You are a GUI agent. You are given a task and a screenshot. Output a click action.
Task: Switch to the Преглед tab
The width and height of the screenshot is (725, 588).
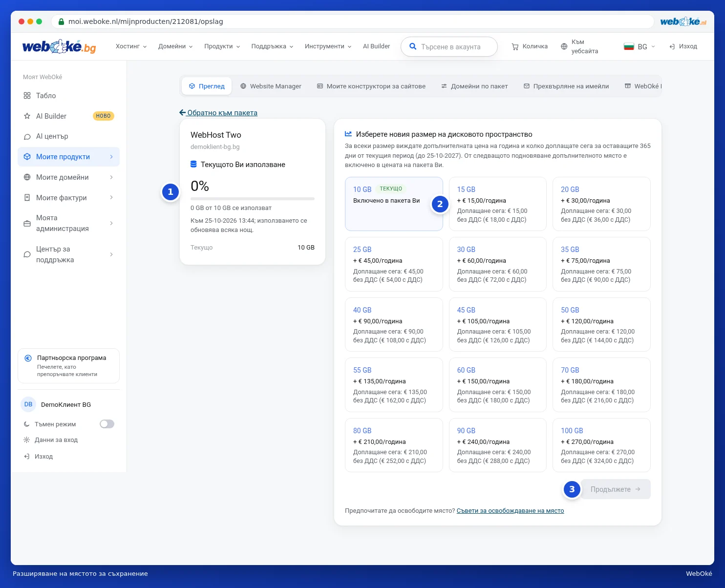point(207,86)
